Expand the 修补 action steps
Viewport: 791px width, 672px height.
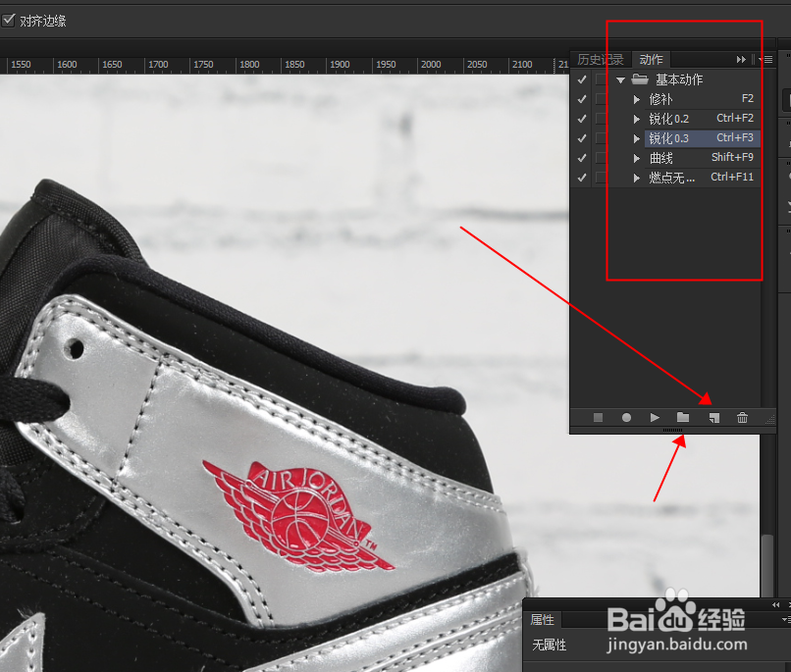point(637,99)
